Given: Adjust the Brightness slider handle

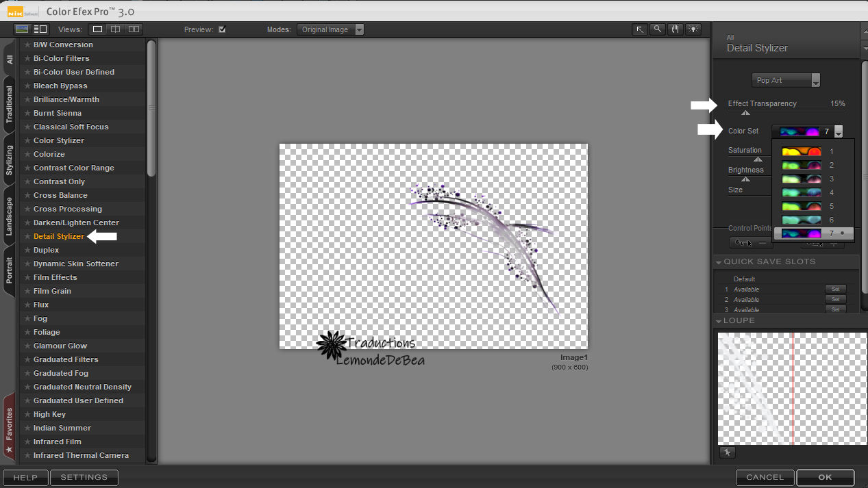Looking at the screenshot, I should click(746, 179).
